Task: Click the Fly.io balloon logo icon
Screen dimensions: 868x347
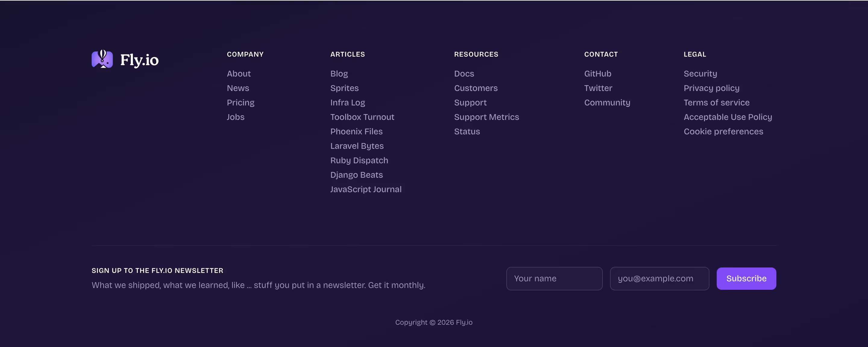Action: (x=102, y=59)
